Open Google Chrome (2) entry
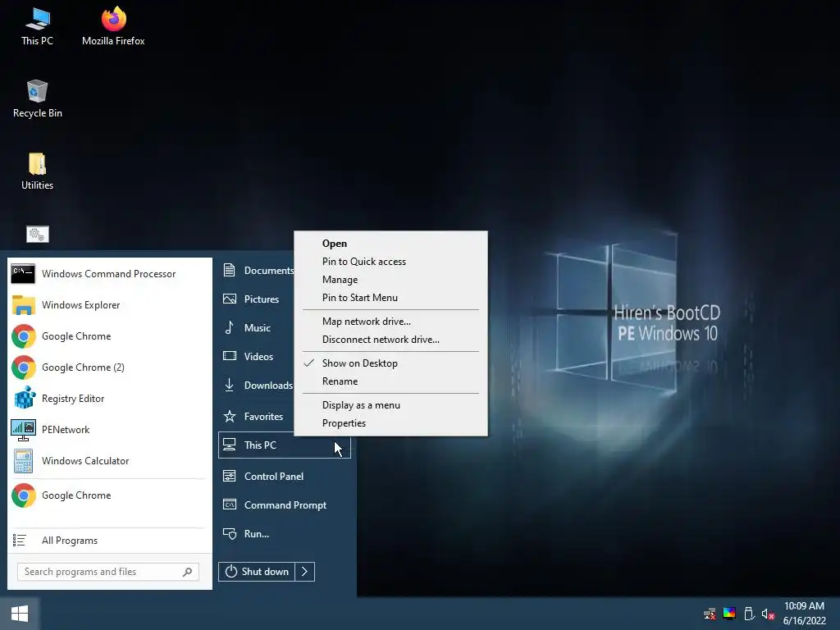 pos(107,367)
